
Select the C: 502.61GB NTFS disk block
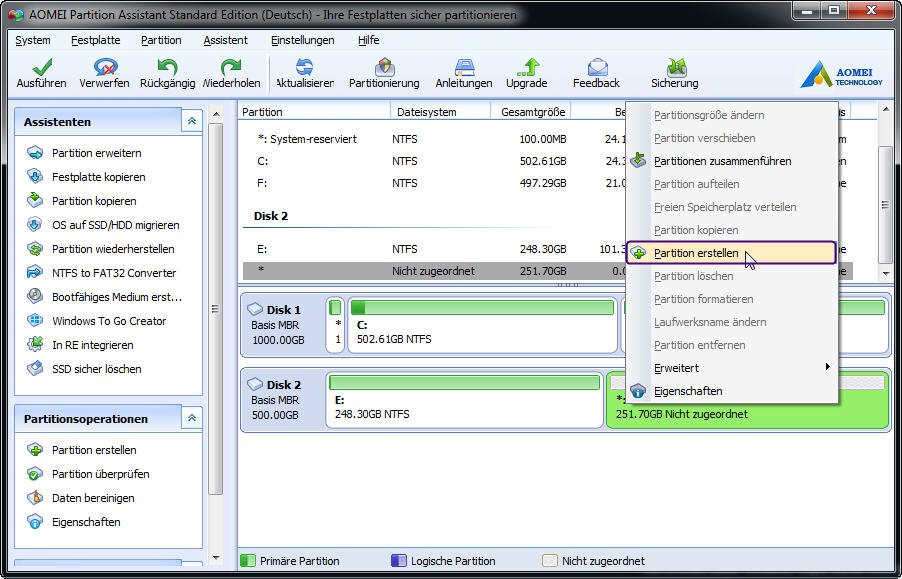point(483,324)
